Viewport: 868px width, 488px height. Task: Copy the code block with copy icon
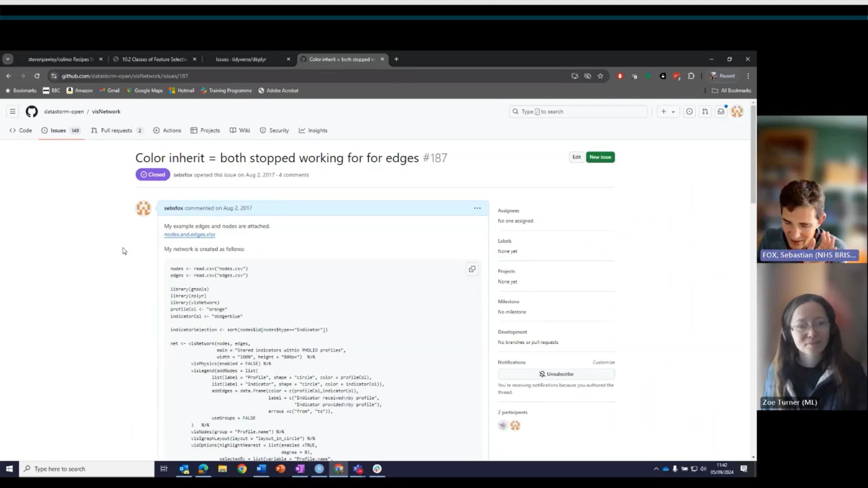(x=472, y=269)
